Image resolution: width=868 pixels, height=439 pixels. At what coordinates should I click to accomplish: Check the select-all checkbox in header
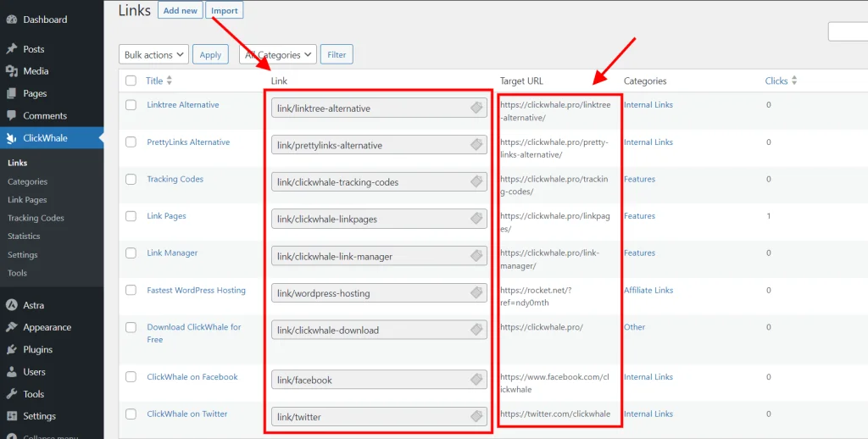[131, 81]
